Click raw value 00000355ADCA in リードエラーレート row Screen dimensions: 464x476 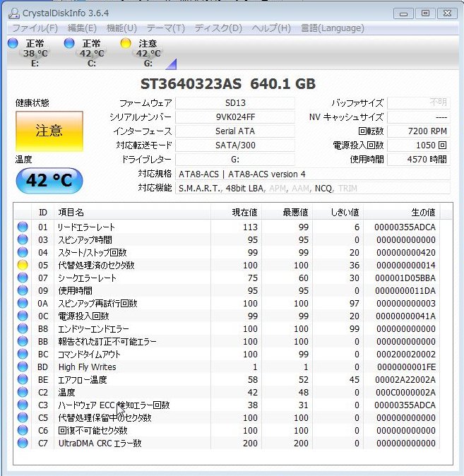405,227
